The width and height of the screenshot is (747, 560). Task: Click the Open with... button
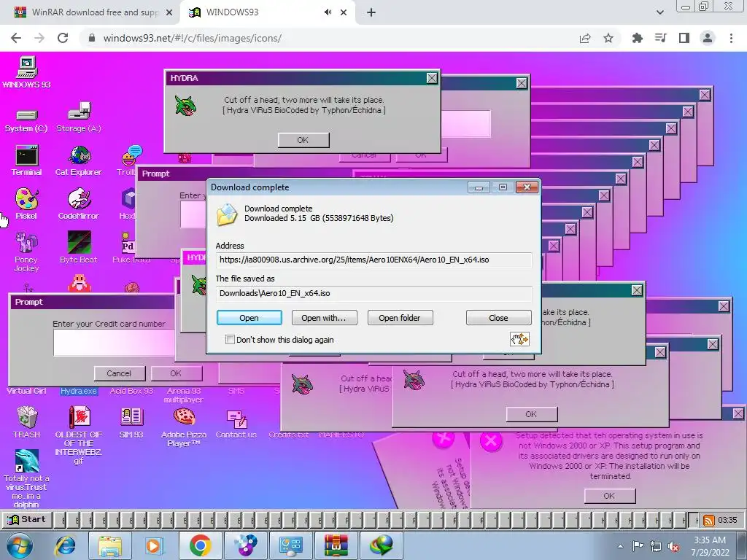coord(324,318)
